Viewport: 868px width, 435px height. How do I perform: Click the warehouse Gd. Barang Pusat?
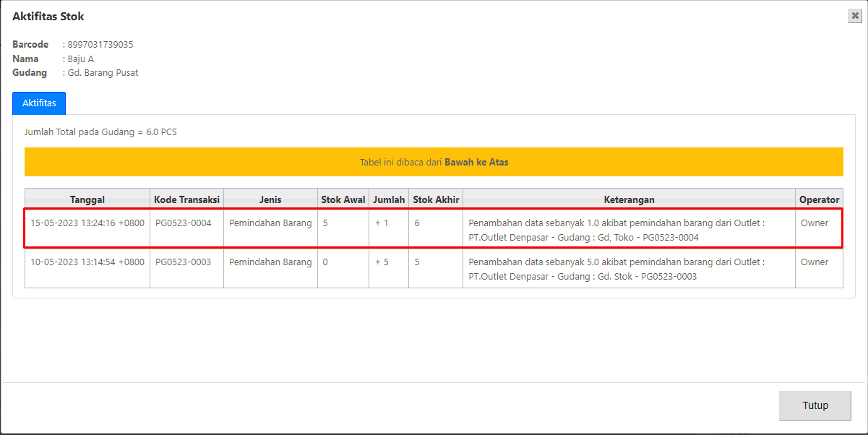click(103, 73)
